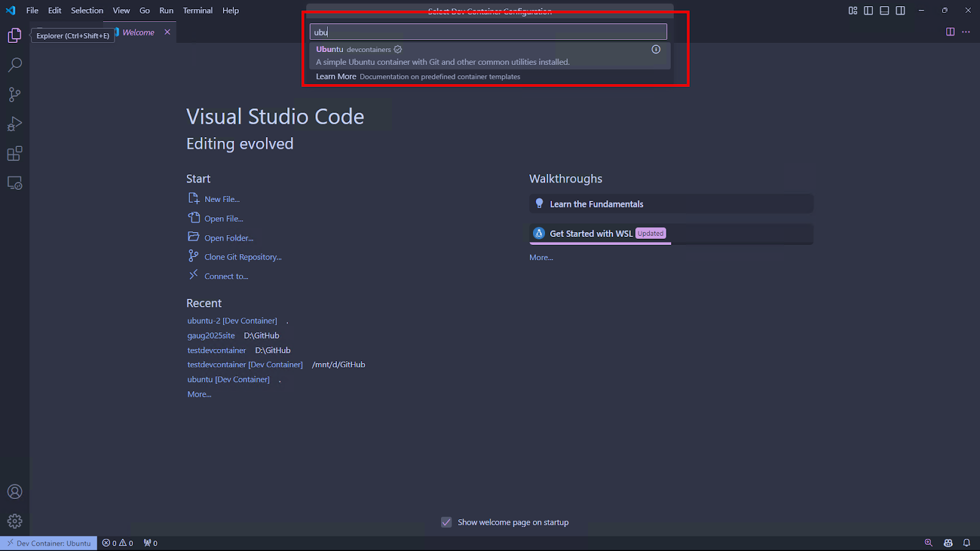Click More... under Recent list
Image resolution: width=980 pixels, height=551 pixels.
point(199,394)
